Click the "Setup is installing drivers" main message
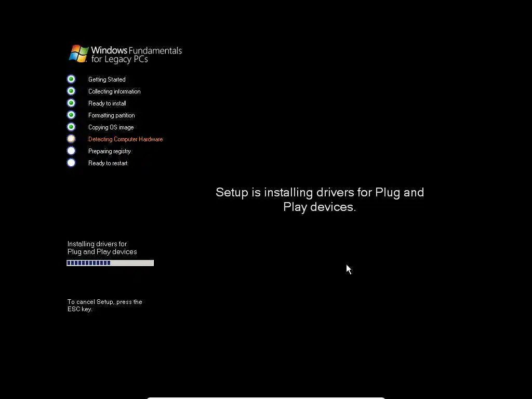This screenshot has height=399, width=532. pyautogui.click(x=320, y=199)
